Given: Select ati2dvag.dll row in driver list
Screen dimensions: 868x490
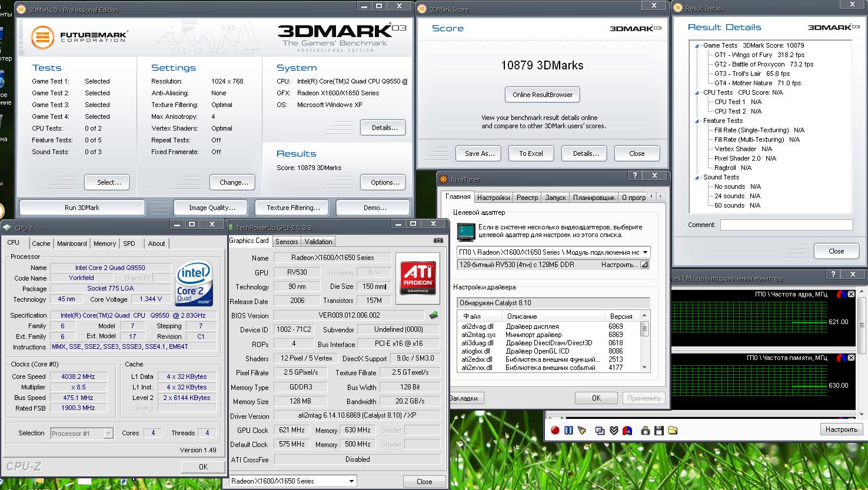Looking at the screenshot, I should point(547,326).
